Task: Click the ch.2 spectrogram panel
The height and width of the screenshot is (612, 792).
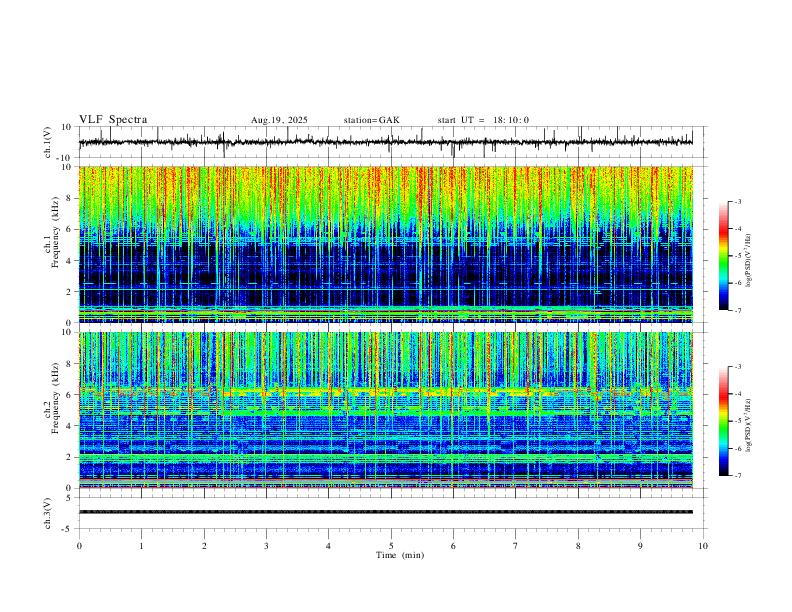Action: [386, 410]
